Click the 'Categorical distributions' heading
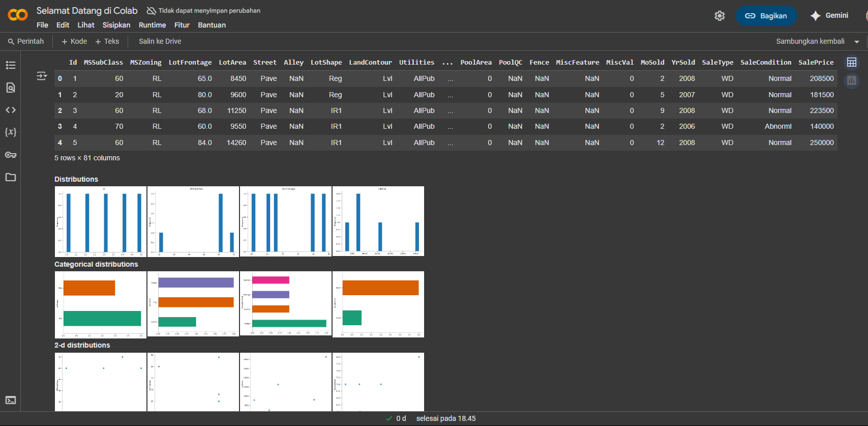This screenshot has height=426, width=868. [96, 264]
